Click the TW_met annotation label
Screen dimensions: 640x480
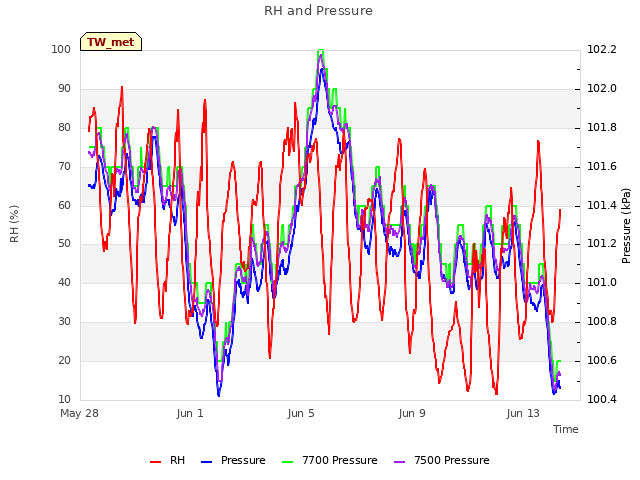pos(111,42)
